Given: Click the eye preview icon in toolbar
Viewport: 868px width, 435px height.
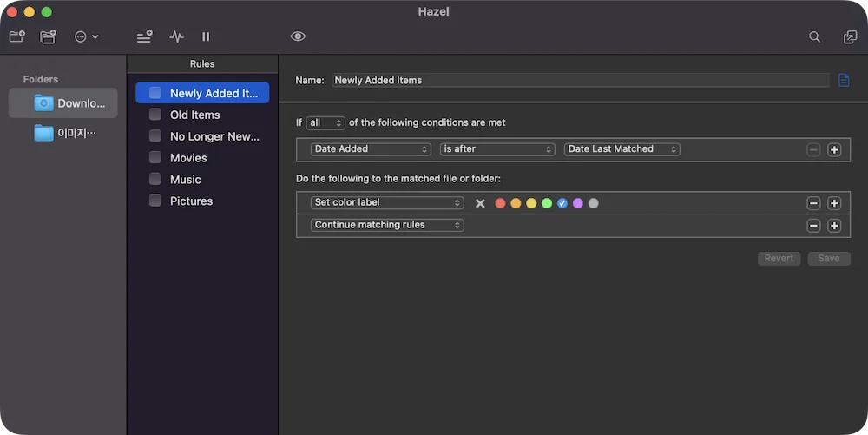Looking at the screenshot, I should [298, 36].
